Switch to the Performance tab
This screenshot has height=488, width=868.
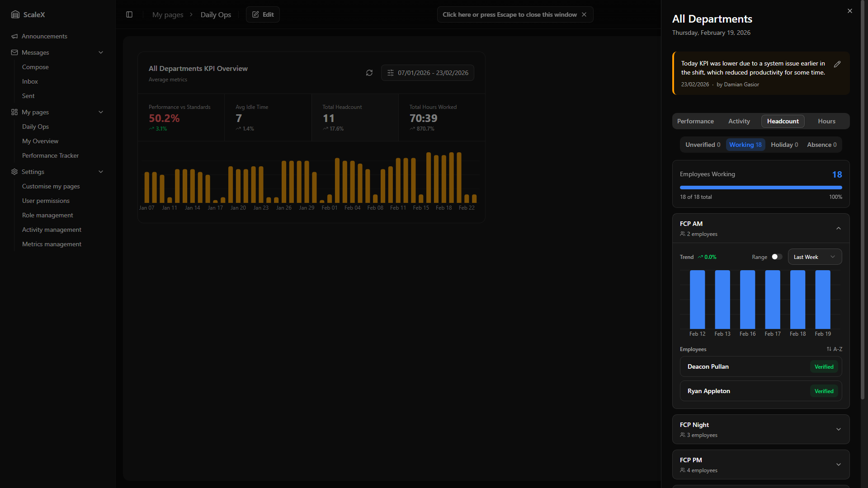[695, 121]
